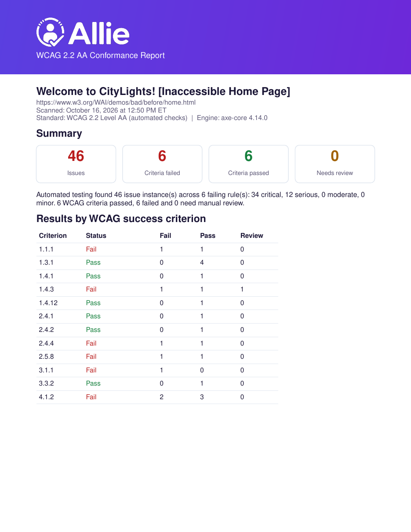Select the Criteria passed summary card
This screenshot has height=532, width=411.
pyautogui.click(x=248, y=164)
